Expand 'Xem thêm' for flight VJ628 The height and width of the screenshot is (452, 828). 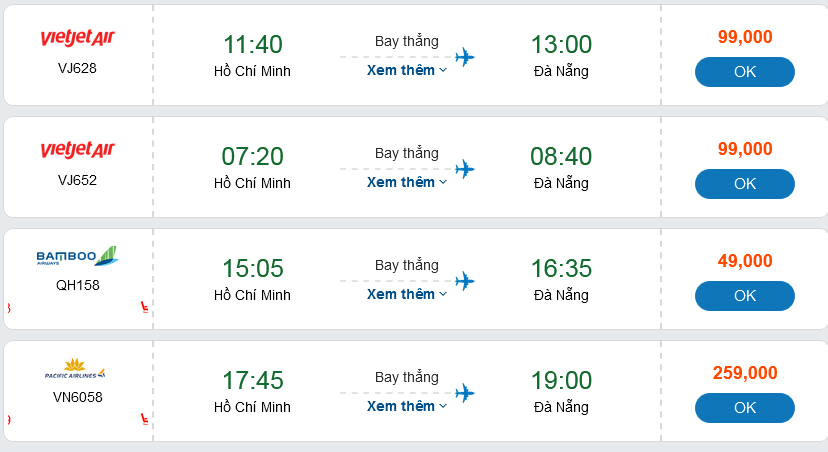[x=406, y=71]
